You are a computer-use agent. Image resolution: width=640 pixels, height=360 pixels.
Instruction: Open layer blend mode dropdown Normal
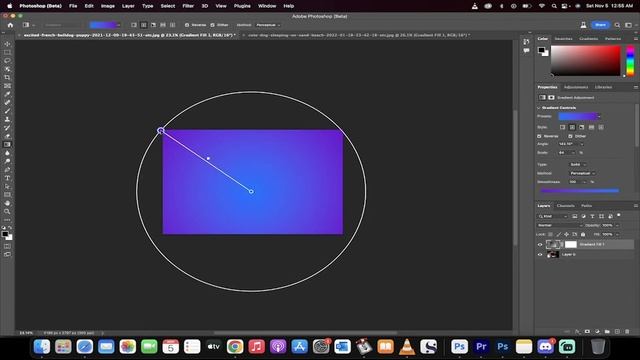click(560, 225)
